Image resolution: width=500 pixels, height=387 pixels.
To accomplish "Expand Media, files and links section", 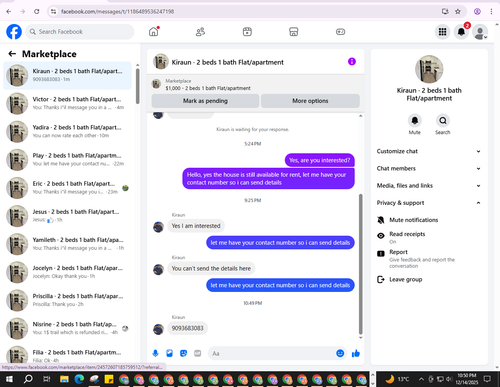I will [429, 186].
